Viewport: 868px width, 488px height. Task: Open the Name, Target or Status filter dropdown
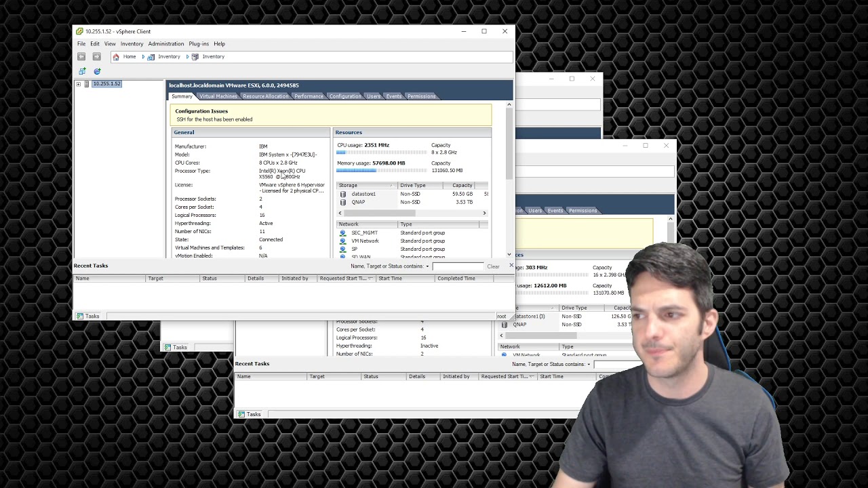pos(427,266)
